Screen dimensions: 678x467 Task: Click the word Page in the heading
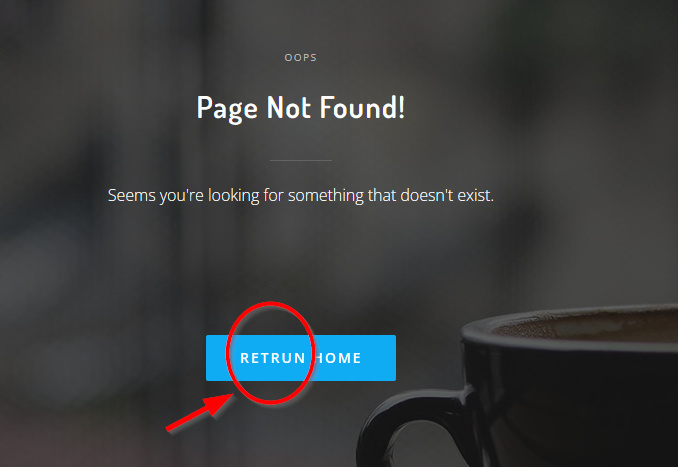pyautogui.click(x=227, y=109)
